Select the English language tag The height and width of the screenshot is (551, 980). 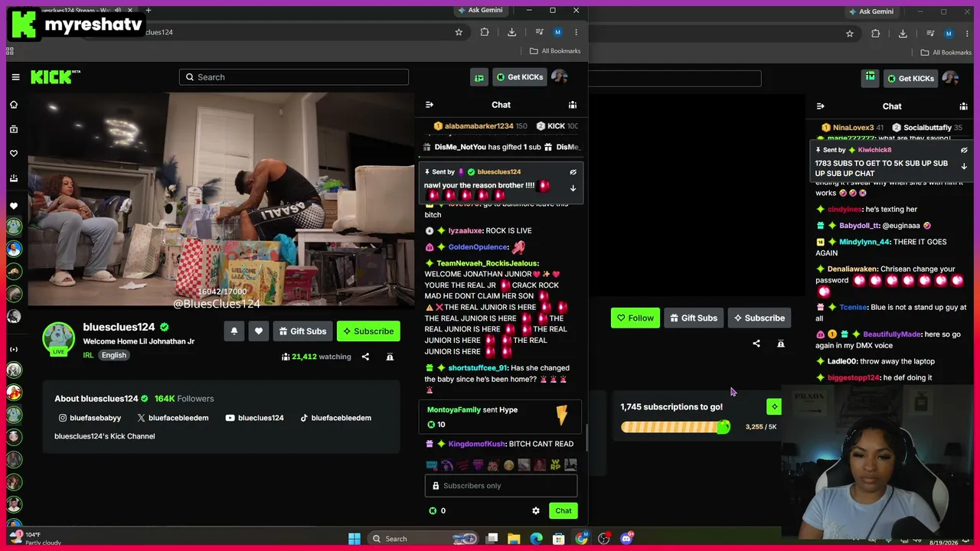[x=114, y=355]
